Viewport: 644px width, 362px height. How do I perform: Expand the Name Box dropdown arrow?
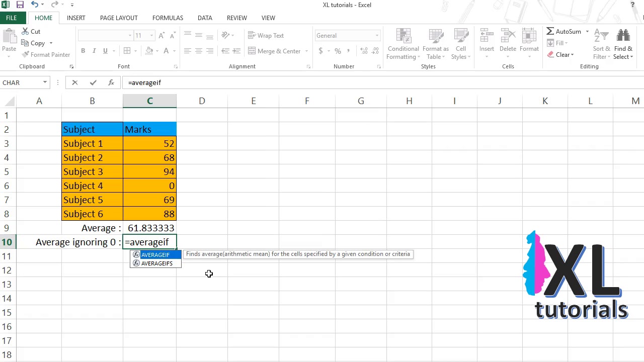coord(45,82)
